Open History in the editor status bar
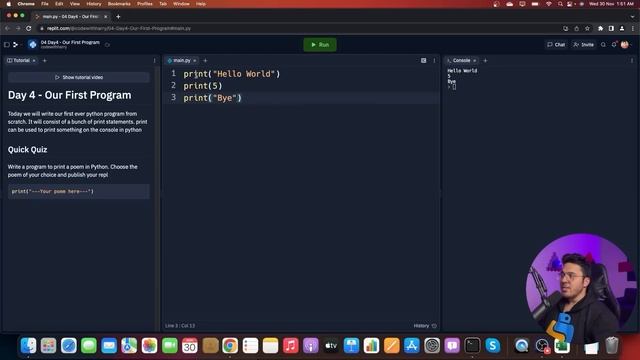The height and width of the screenshot is (360, 640). tap(425, 326)
